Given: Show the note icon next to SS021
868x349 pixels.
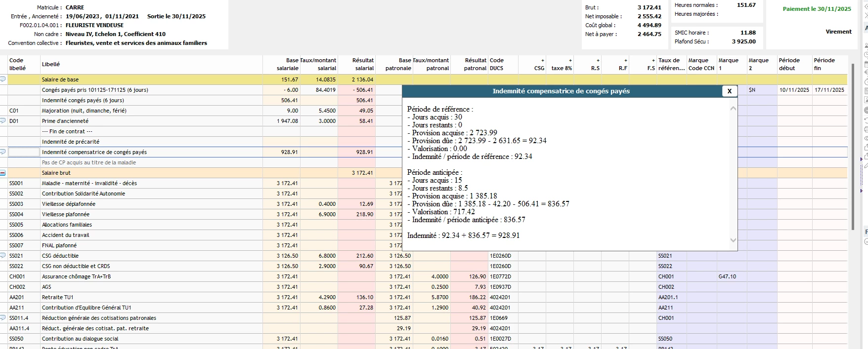Looking at the screenshot, I should click(3, 256).
